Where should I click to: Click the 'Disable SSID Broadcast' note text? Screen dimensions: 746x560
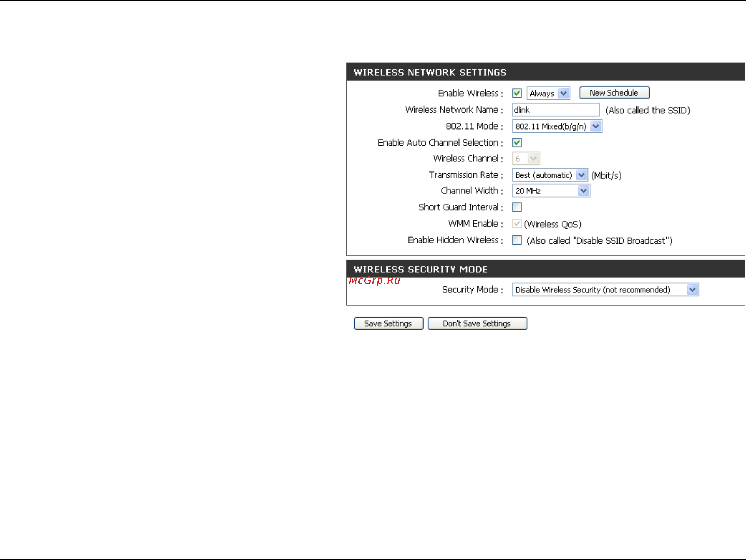(600, 241)
